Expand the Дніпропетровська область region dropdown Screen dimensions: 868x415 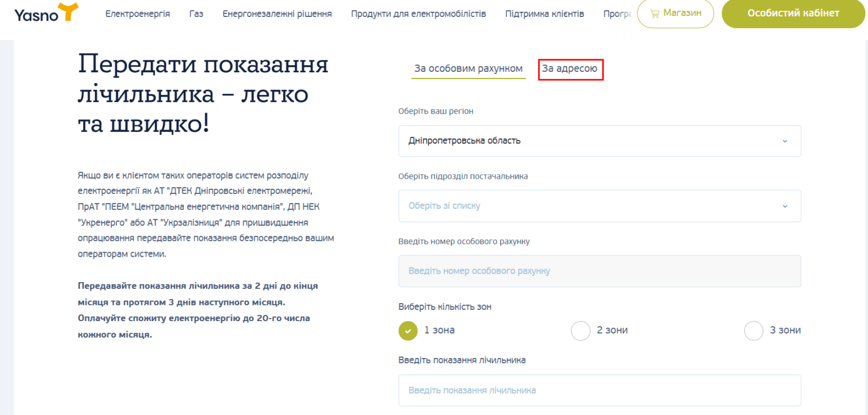point(599,141)
